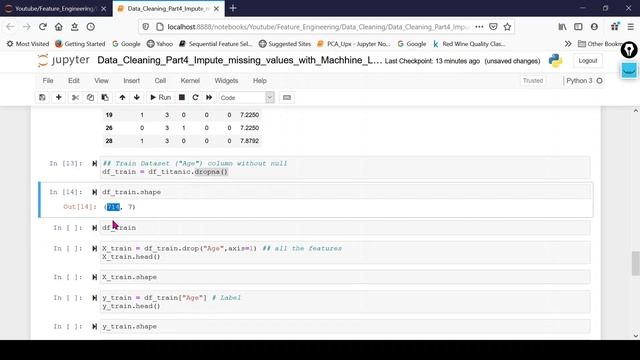The width and height of the screenshot is (640, 360).
Task: Click run-cell marker beside y_train.shape cell
Action: coord(94,327)
